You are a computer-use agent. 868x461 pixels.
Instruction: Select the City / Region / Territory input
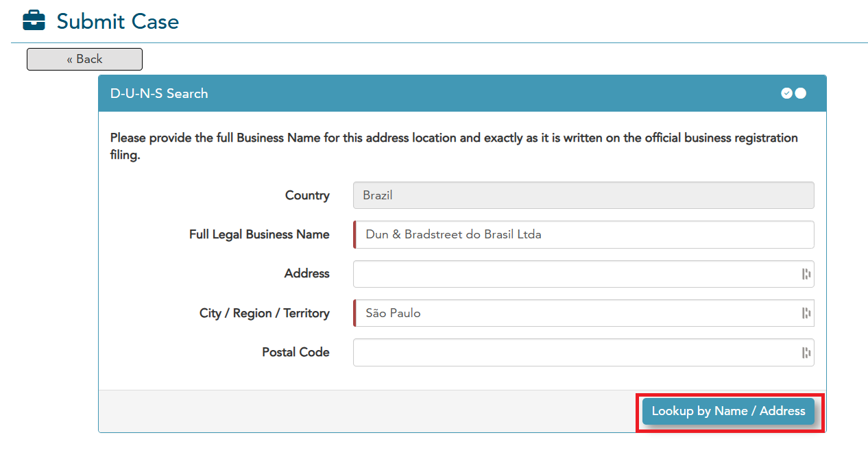[575, 313]
